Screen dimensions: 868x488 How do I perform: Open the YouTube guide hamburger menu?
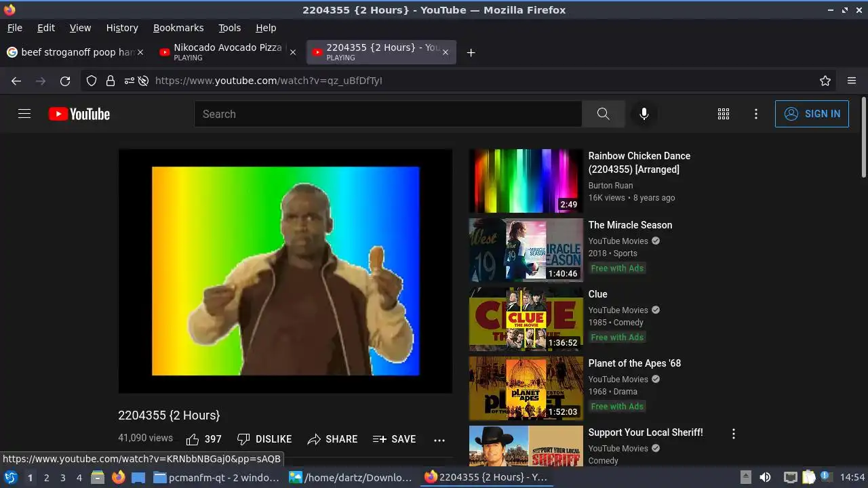tap(24, 114)
